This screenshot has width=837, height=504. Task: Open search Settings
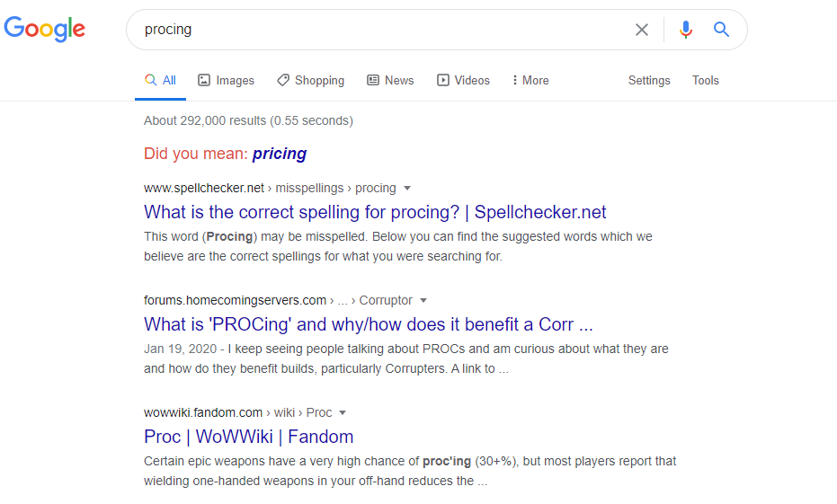pos(649,81)
